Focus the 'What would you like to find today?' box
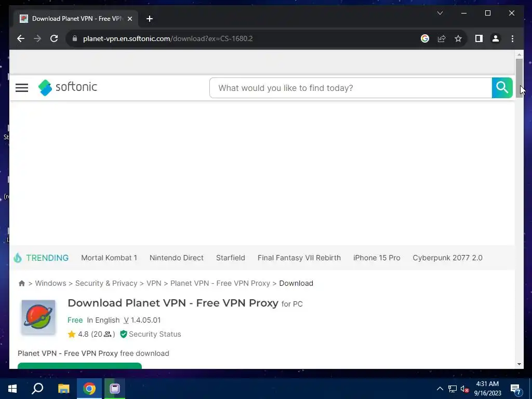Image resolution: width=532 pixels, height=399 pixels. tap(351, 88)
